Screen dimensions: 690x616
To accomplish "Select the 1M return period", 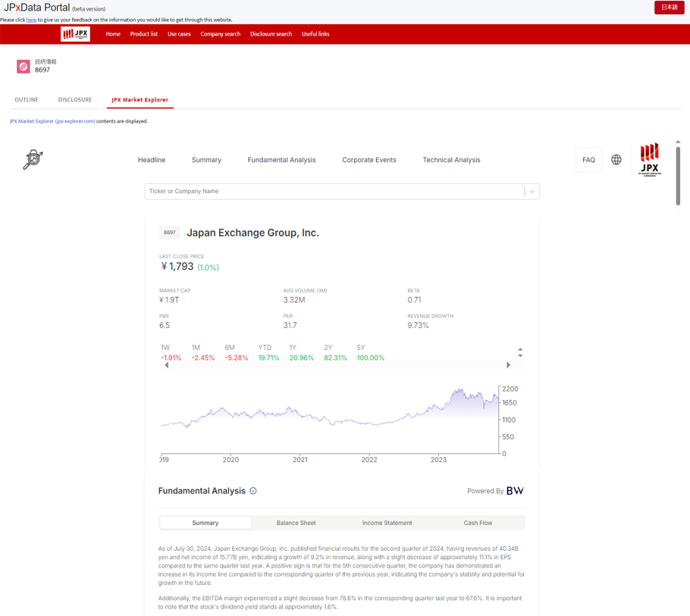I will (203, 352).
